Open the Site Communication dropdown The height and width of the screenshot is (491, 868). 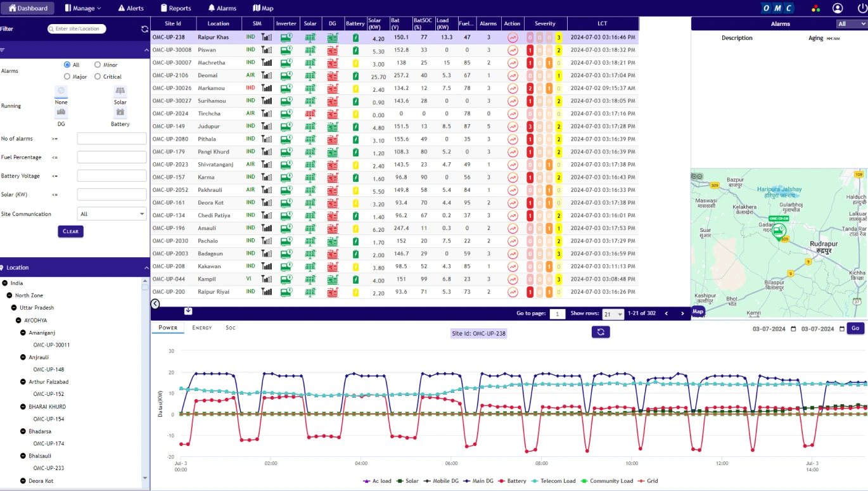[x=112, y=214]
